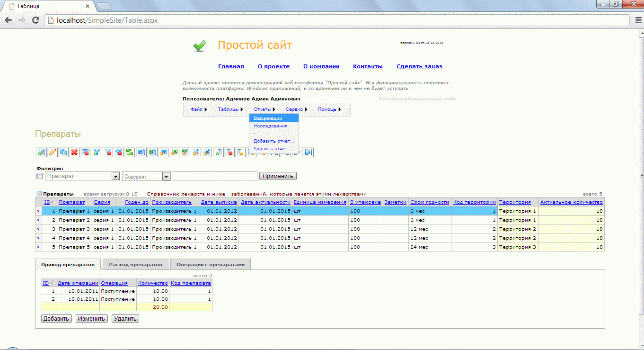Click the column with green plus icon
Viewport: 644px width, 350px height.
[x=218, y=152]
